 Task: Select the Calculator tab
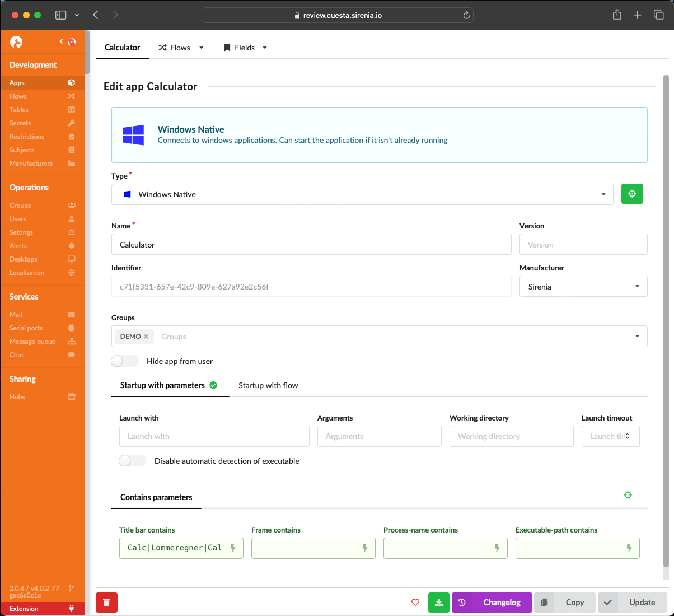coord(123,48)
